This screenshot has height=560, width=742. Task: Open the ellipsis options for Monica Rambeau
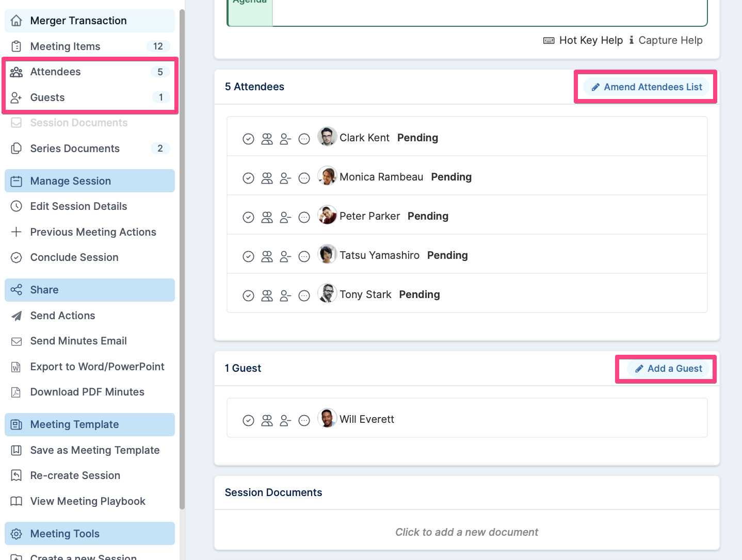point(304,178)
